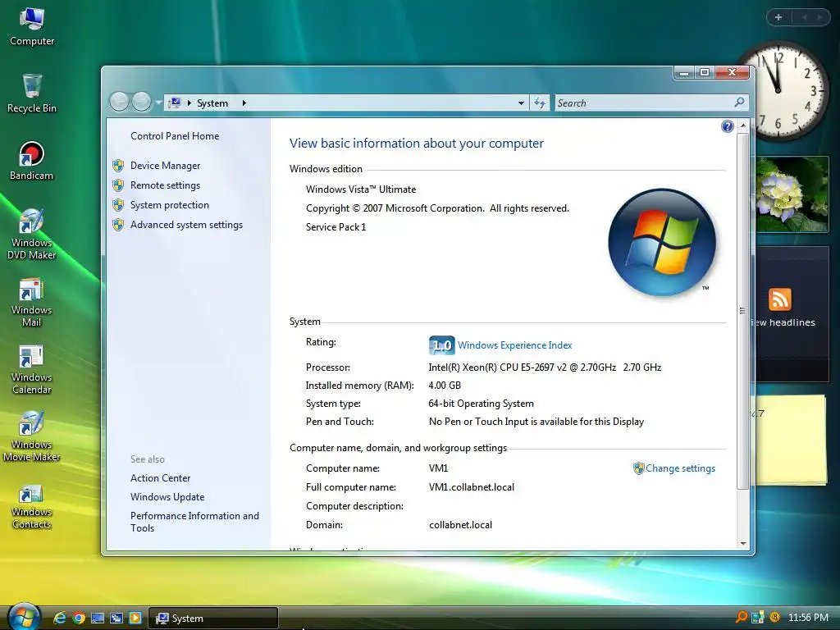Expand the arrow before System breadcrumb

[x=189, y=103]
